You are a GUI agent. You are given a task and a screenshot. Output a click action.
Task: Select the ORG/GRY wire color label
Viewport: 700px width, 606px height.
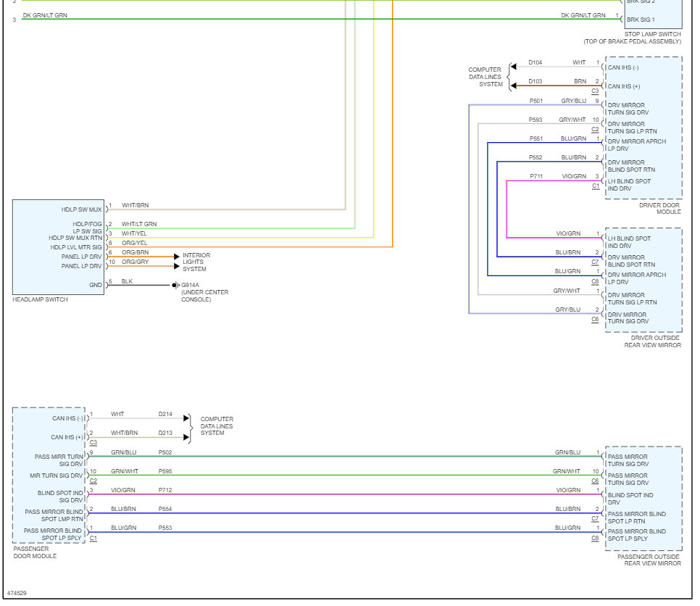coord(136,262)
